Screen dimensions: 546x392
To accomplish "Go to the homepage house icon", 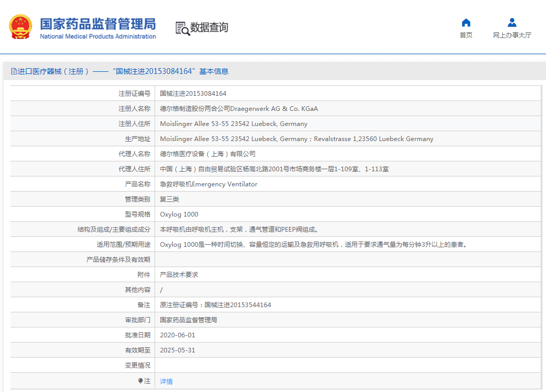I will [466, 23].
